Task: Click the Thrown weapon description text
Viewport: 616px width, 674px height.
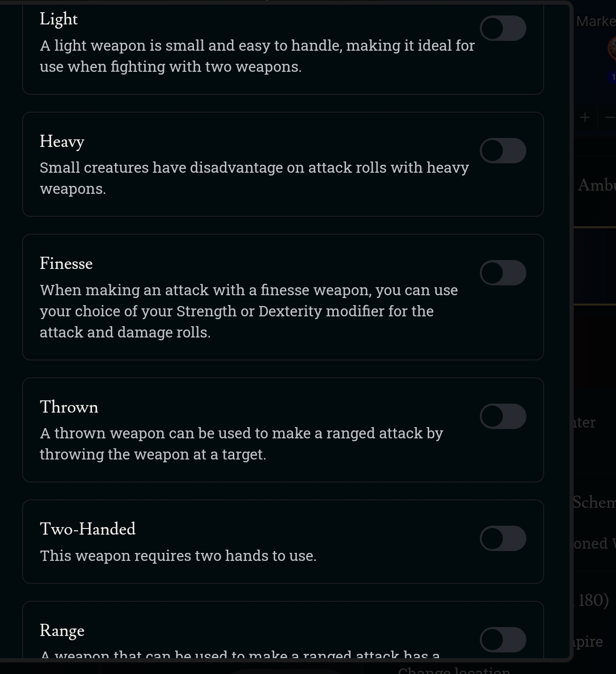Action: click(241, 444)
